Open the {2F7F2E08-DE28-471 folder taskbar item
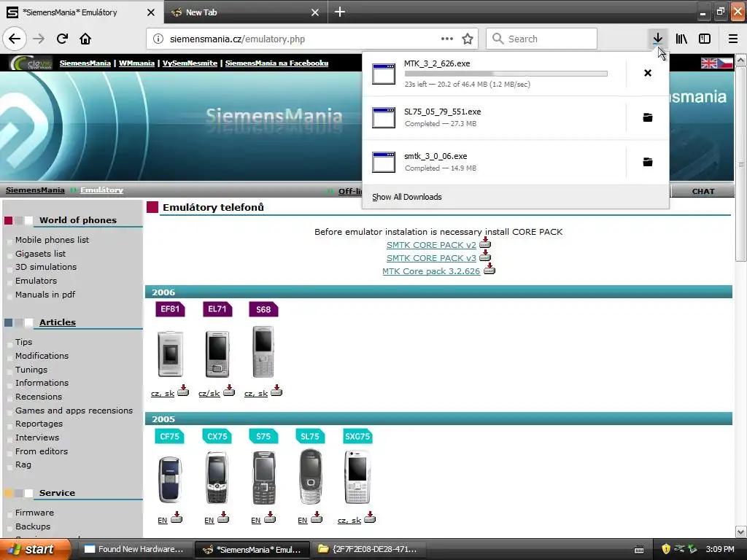This screenshot has width=747, height=560. pyautogui.click(x=368, y=549)
